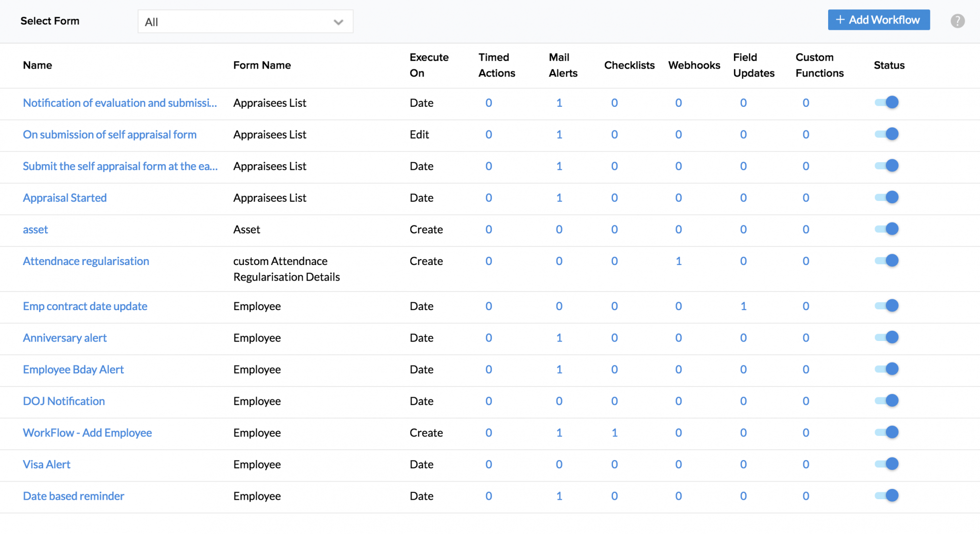Click mail alerts count for Anniversary alert
The height and width of the screenshot is (534, 980).
click(x=559, y=338)
